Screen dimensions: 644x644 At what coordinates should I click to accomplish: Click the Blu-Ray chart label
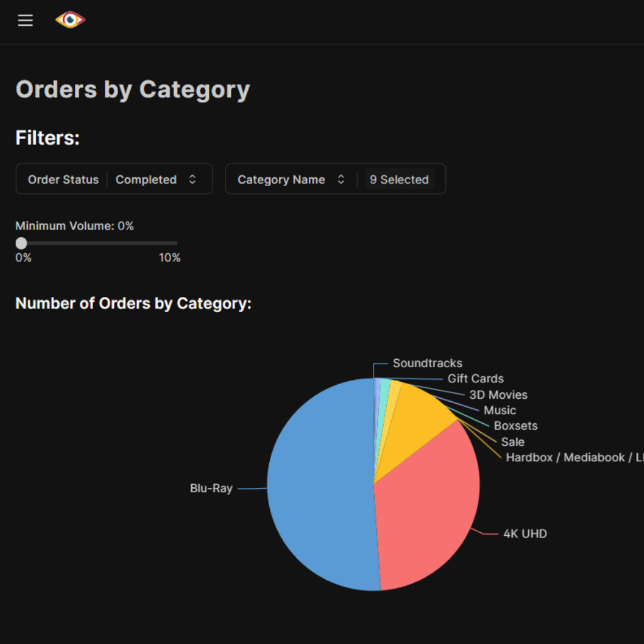click(211, 488)
